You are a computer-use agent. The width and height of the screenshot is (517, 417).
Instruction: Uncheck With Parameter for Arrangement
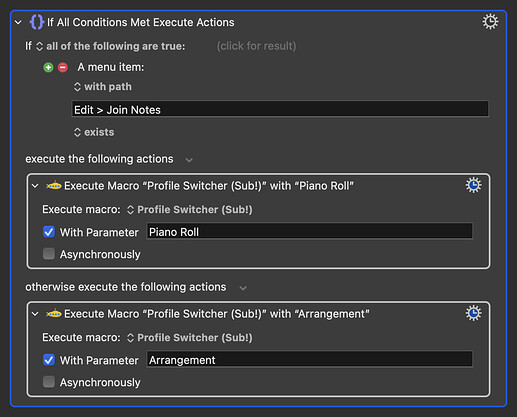click(49, 360)
